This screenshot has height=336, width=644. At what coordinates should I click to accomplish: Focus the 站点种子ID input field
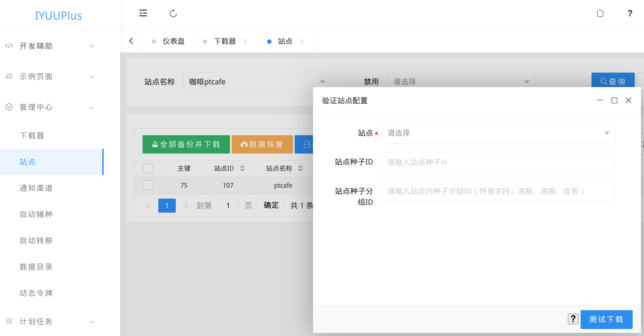[x=498, y=162]
